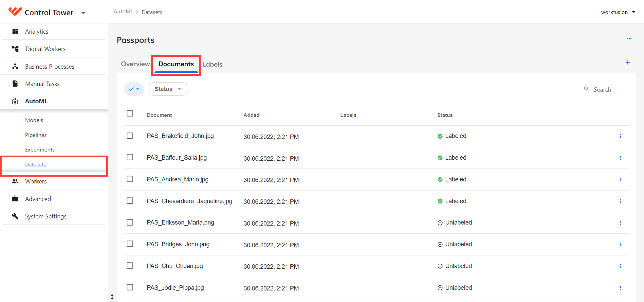Click the Labels column header
The height and width of the screenshot is (302, 644).
[x=348, y=115]
